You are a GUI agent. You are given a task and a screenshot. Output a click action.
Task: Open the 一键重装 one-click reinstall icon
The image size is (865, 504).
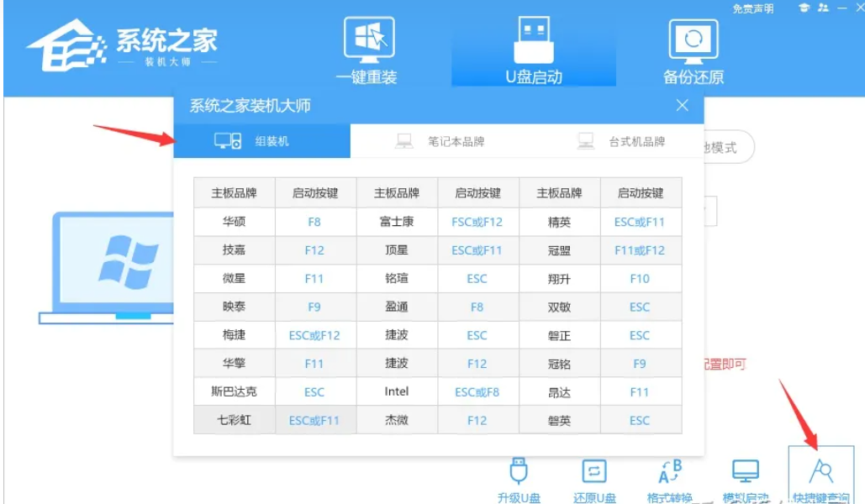pyautogui.click(x=368, y=50)
